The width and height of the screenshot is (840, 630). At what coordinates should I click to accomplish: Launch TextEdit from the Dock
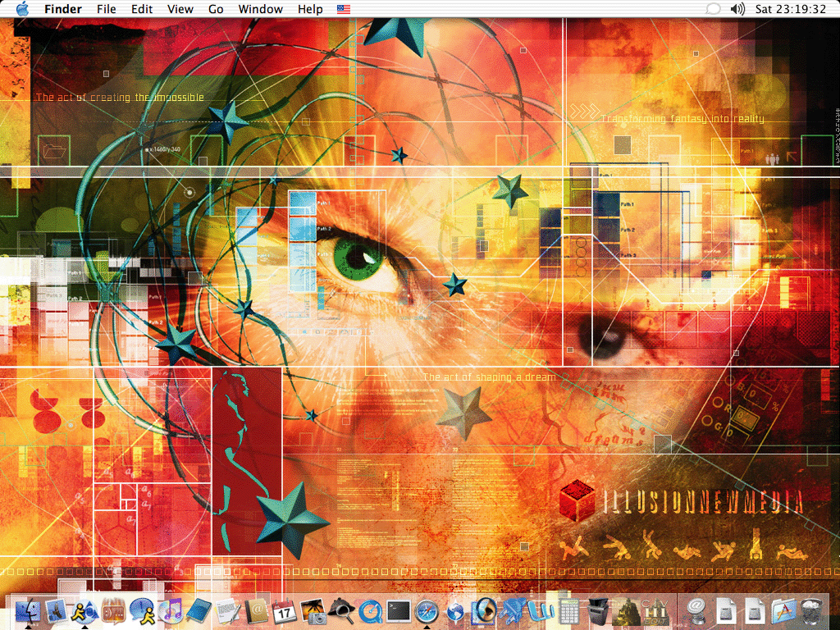click(227, 611)
